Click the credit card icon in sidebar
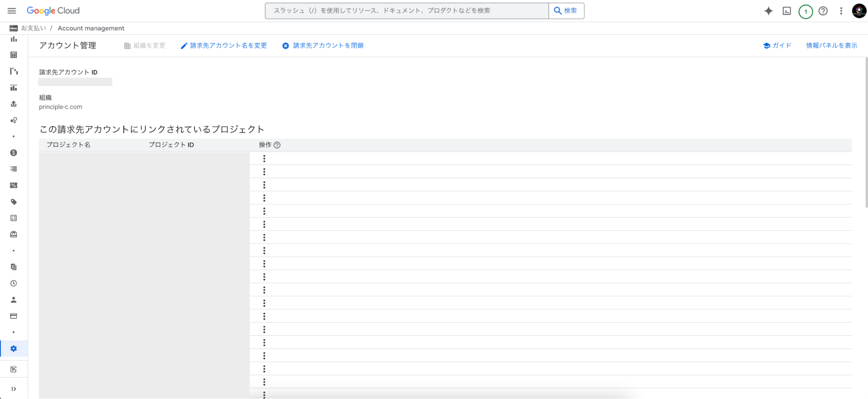The height and width of the screenshot is (399, 868). [x=14, y=316]
